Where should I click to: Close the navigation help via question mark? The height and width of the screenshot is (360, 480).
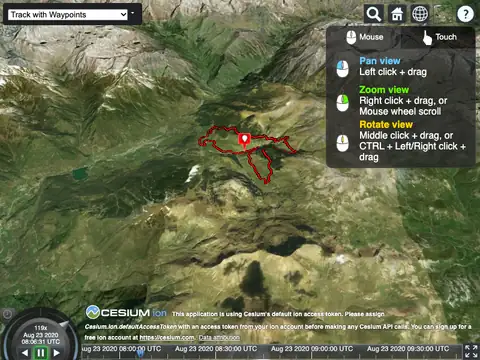[465, 14]
